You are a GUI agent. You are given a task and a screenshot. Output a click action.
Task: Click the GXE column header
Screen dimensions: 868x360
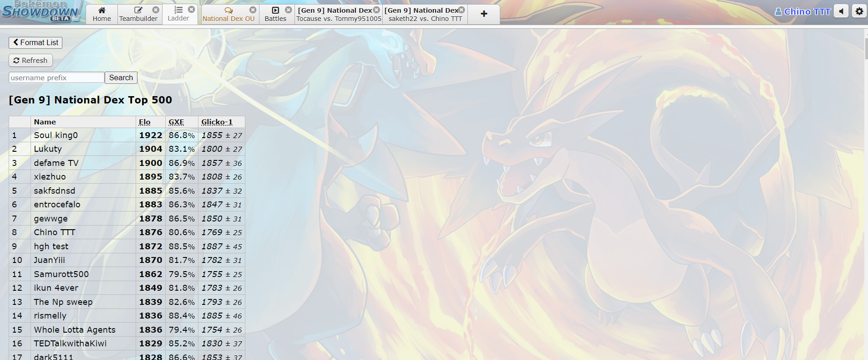(x=176, y=122)
